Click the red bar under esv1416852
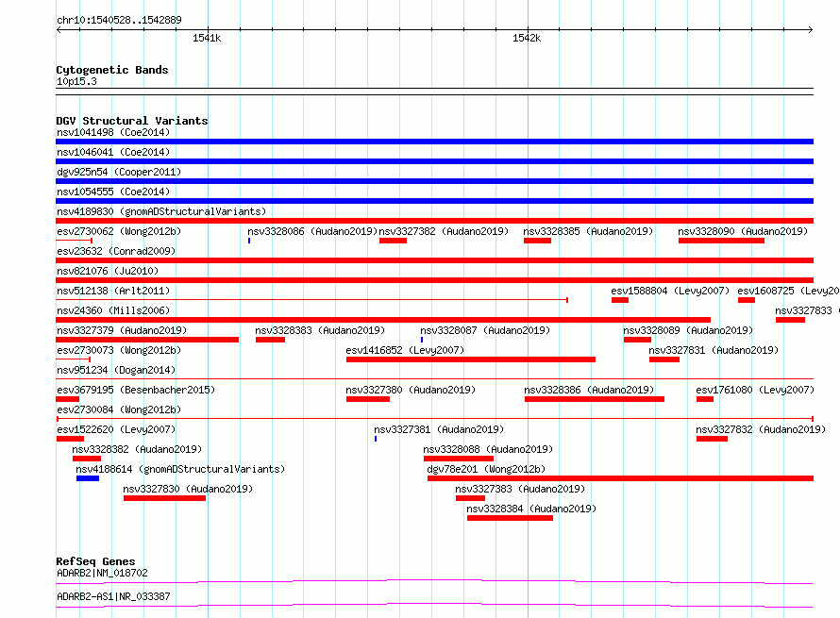 pyautogui.click(x=471, y=359)
